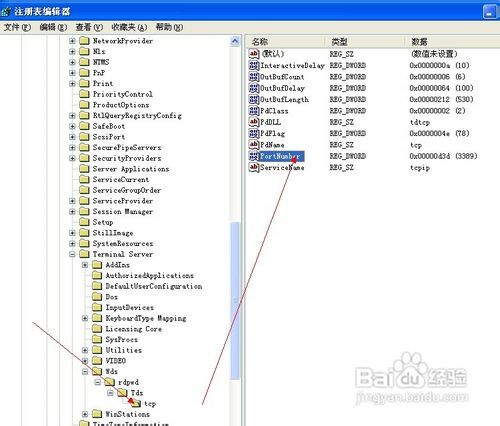500x426 pixels.
Task: Click the tdtcp data value
Action: [420, 122]
